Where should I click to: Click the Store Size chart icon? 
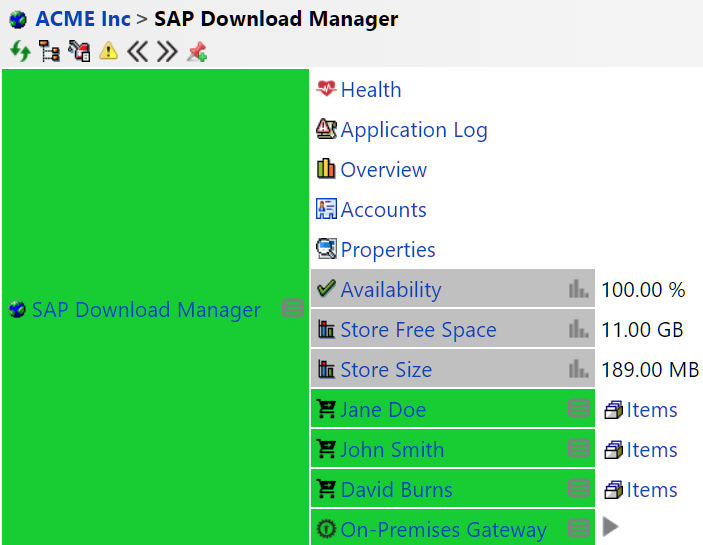pyautogui.click(x=578, y=370)
